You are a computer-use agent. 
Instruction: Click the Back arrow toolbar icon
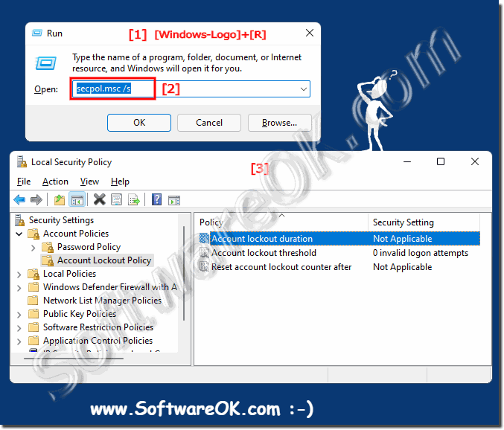pos(19,199)
